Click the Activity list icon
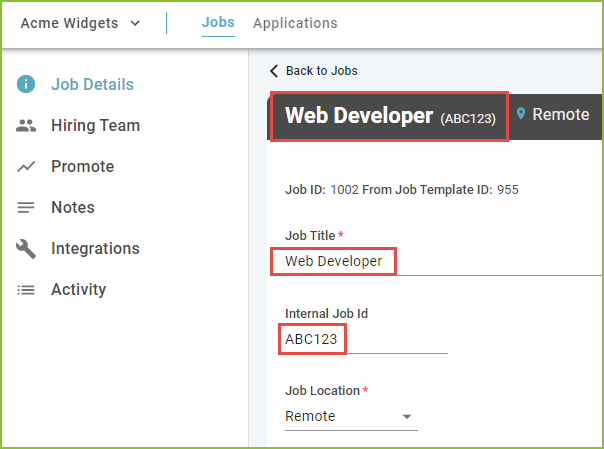The image size is (604, 449). click(x=26, y=290)
